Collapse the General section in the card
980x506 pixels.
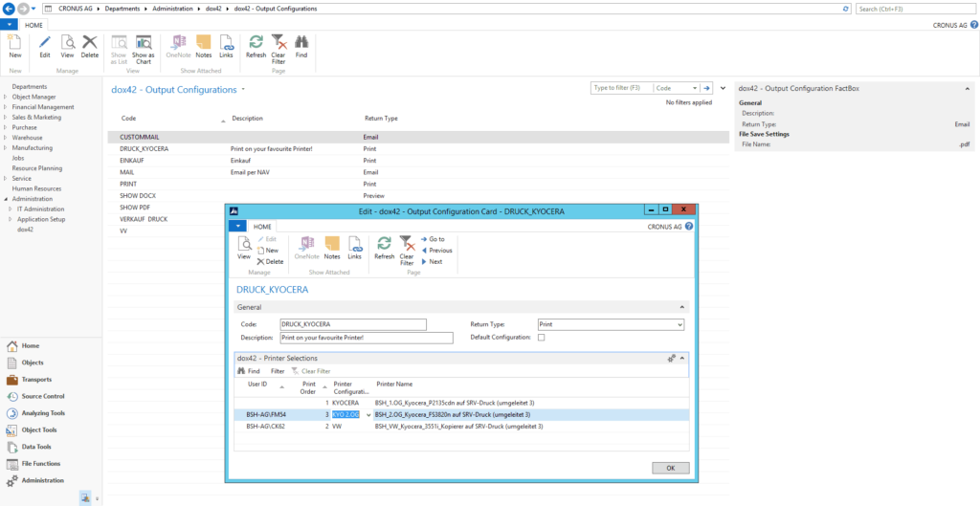point(682,307)
